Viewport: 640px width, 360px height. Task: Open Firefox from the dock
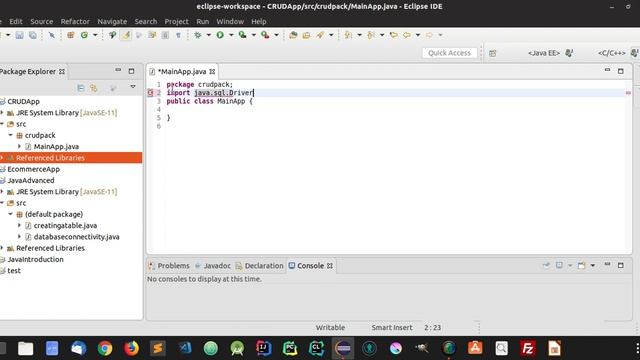click(x=131, y=348)
